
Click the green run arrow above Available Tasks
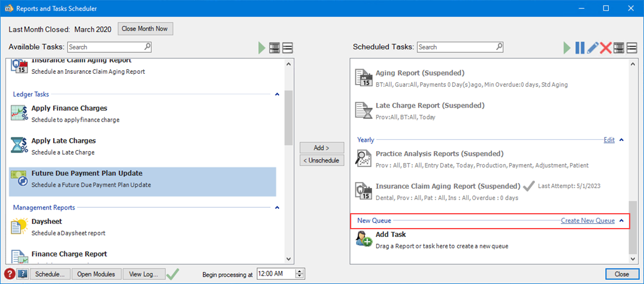pyautogui.click(x=261, y=48)
